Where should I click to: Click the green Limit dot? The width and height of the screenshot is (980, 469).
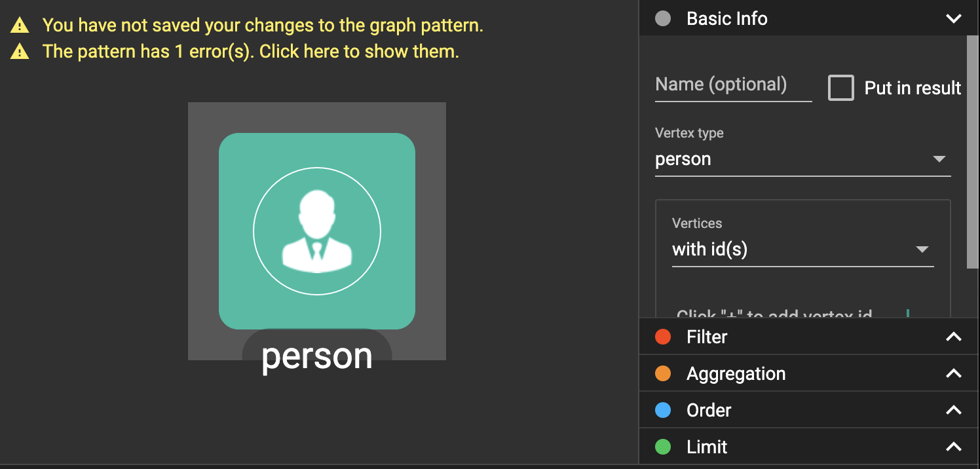pos(663,447)
